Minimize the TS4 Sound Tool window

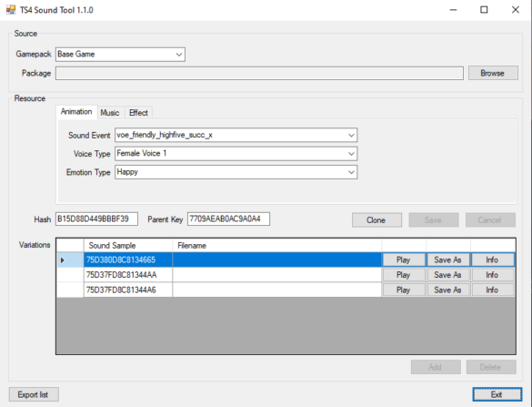453,10
